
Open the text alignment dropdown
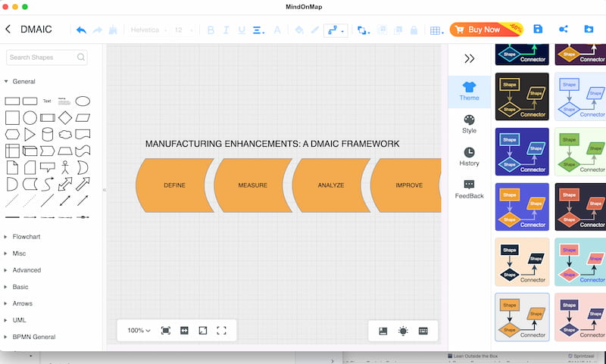258,30
